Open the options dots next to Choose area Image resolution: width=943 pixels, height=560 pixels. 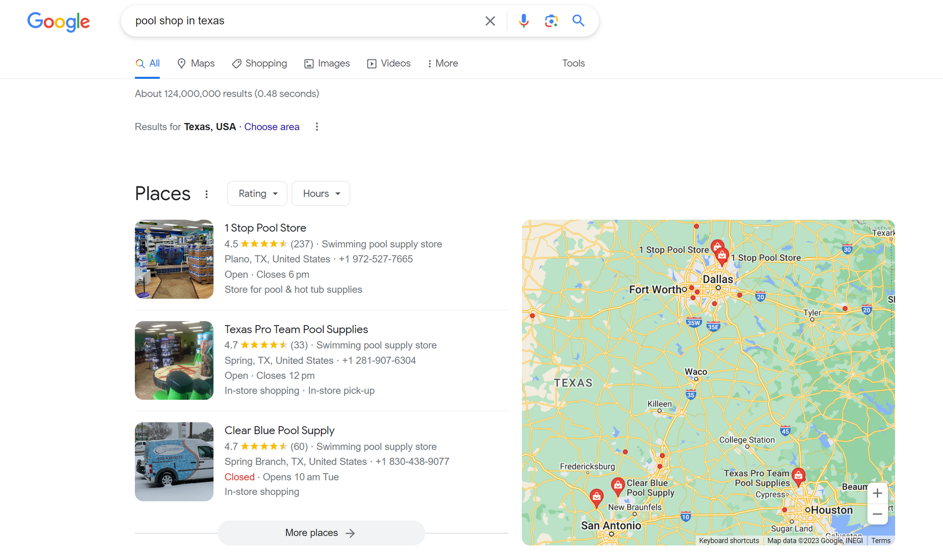pos(317,127)
